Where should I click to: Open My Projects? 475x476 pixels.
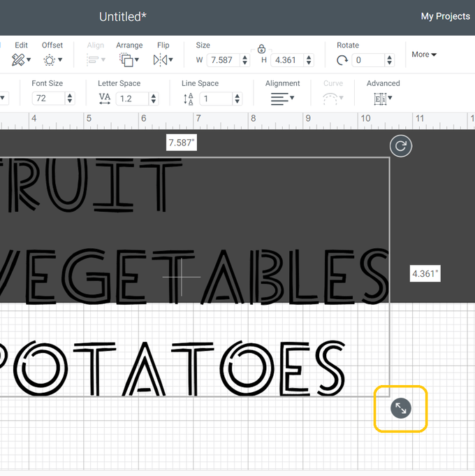click(445, 16)
